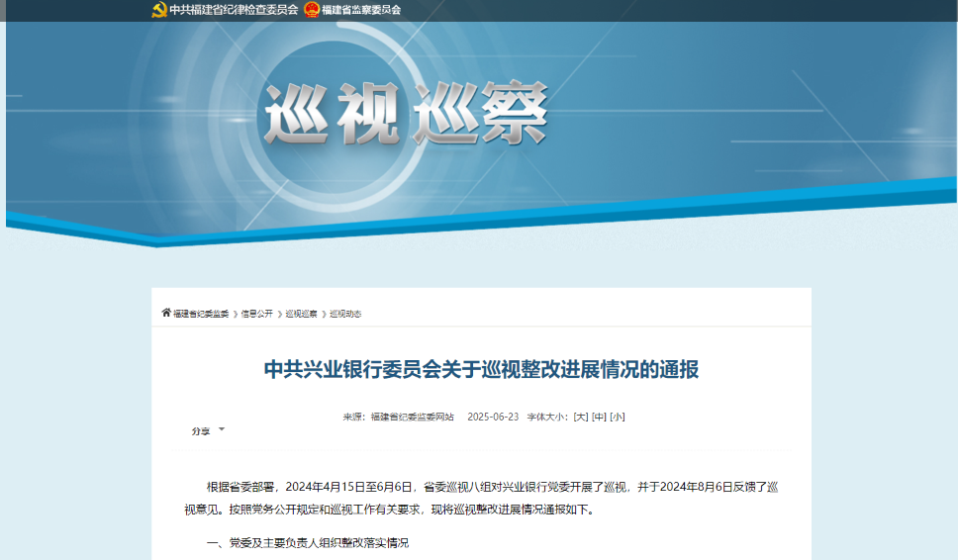The height and width of the screenshot is (560, 958).
Task: Set font size to small [小]
Action: 618,417
